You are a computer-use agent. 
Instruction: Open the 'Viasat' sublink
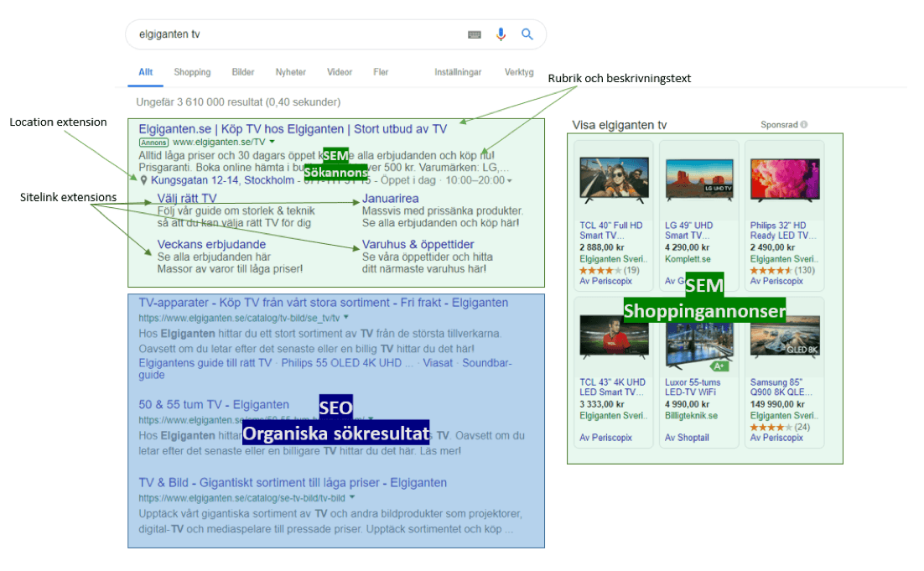coord(438,363)
